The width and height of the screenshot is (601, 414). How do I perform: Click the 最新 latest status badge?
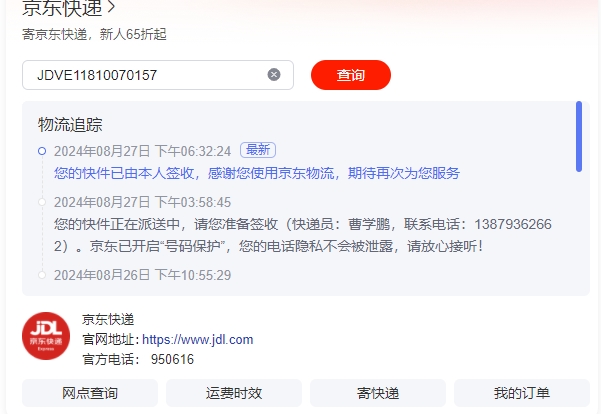click(x=258, y=150)
